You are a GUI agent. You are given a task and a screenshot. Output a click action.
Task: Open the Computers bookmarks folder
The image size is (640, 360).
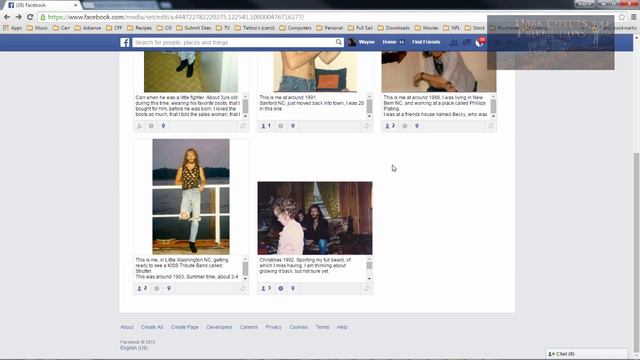pyautogui.click(x=296, y=28)
